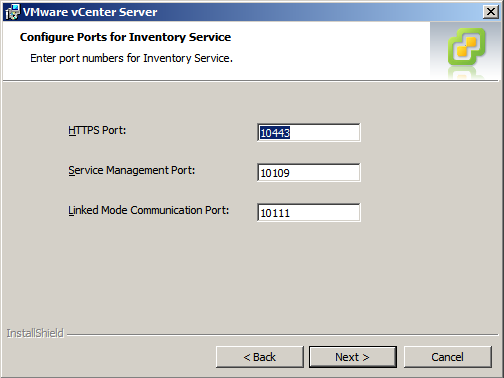
Task: Click the installer icon in title bar
Action: [x=13, y=12]
